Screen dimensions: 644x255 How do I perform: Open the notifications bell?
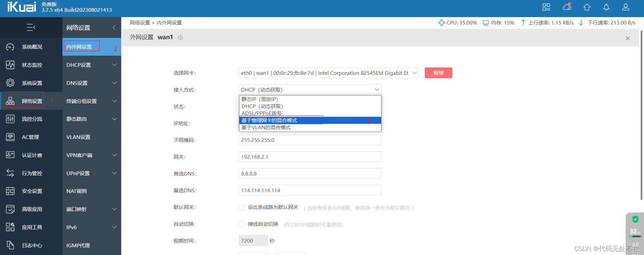coord(606,7)
